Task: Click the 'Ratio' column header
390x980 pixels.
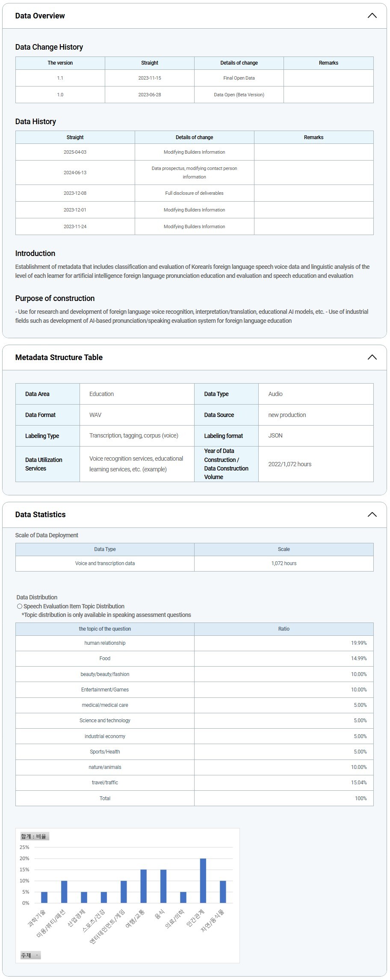Action: (x=284, y=629)
